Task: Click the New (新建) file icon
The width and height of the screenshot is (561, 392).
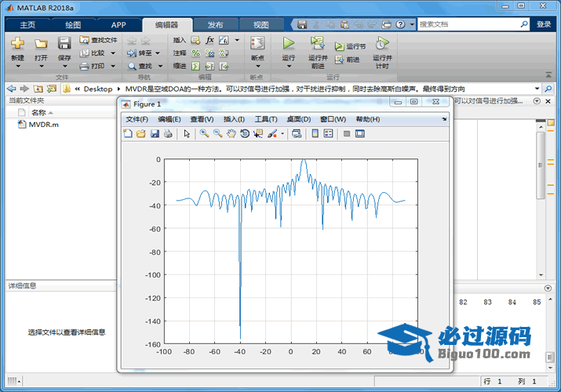Action: [17, 44]
